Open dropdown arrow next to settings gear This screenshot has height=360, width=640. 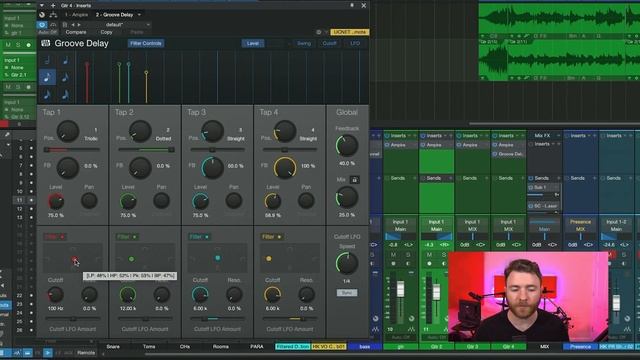tap(326, 32)
